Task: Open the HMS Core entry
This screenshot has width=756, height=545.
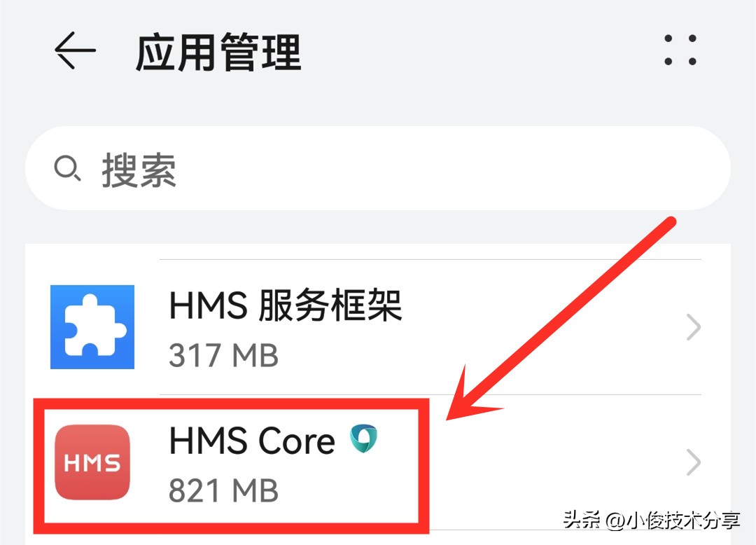Action: click(x=378, y=462)
